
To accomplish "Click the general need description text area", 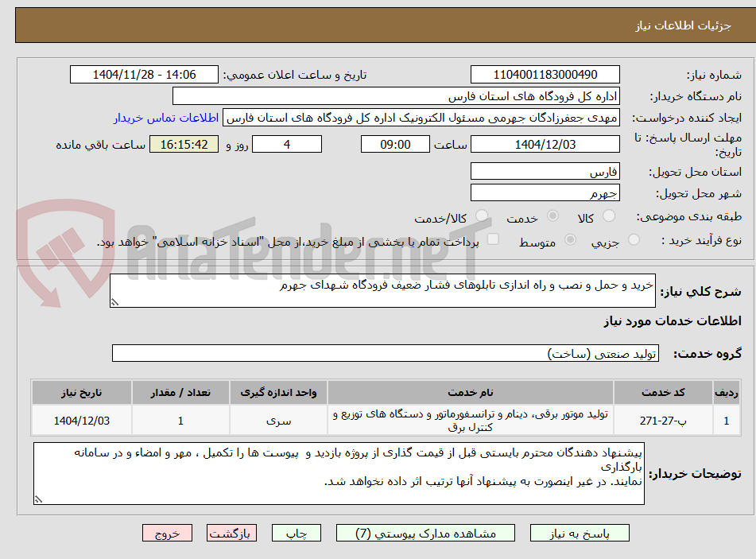I will pos(382,290).
